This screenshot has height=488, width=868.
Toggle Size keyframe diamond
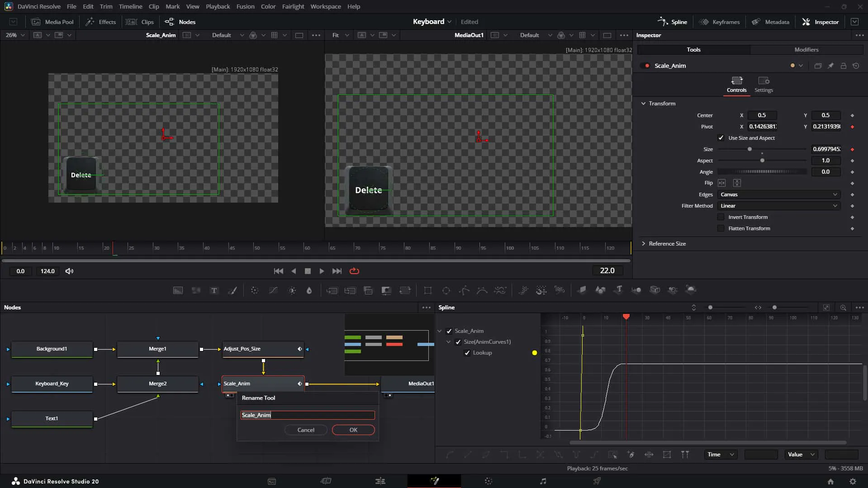tap(852, 149)
